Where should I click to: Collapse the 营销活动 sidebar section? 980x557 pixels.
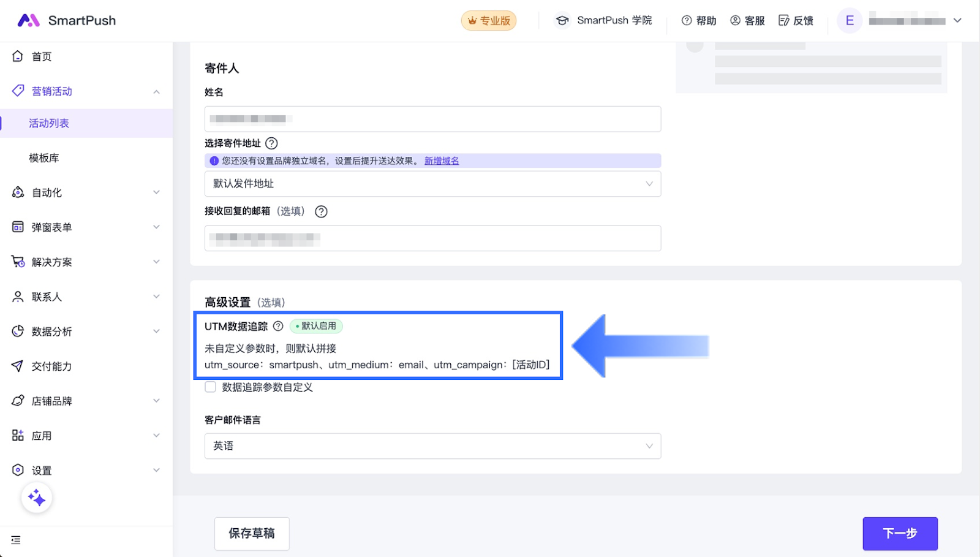pos(156,91)
